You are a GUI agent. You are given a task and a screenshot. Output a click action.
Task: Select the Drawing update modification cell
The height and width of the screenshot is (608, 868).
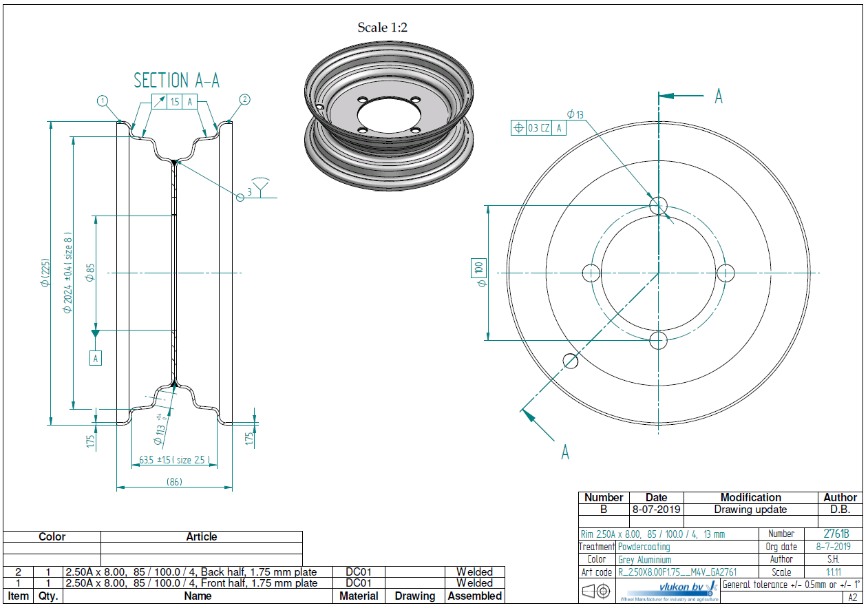(x=750, y=510)
